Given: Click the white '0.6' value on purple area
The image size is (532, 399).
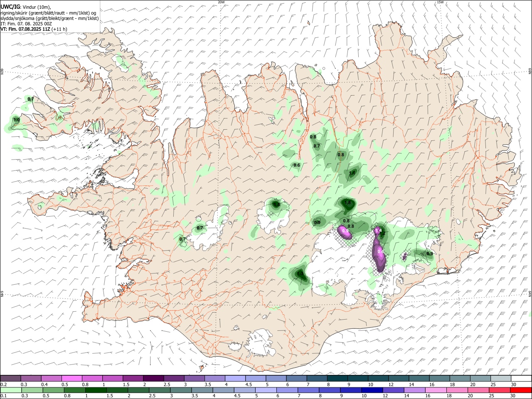Looking at the screenshot, I should pyautogui.click(x=380, y=252).
